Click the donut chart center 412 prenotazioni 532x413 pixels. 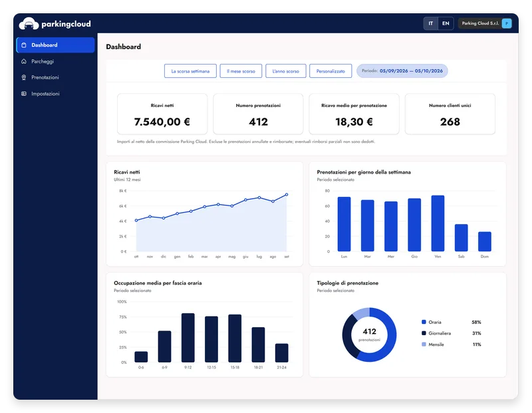(370, 335)
